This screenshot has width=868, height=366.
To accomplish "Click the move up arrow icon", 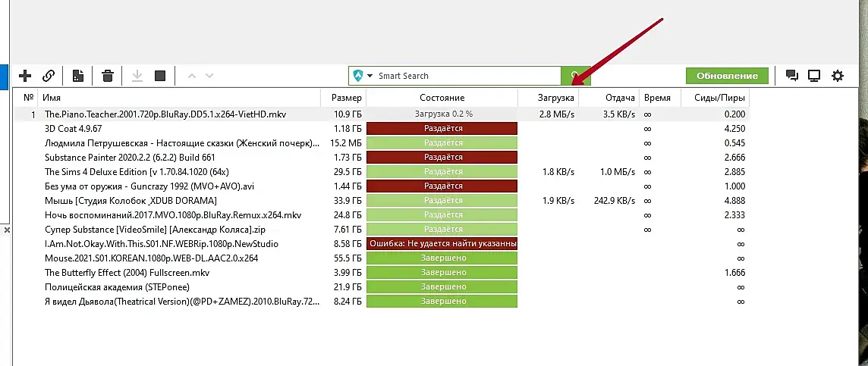I will pos(191,76).
